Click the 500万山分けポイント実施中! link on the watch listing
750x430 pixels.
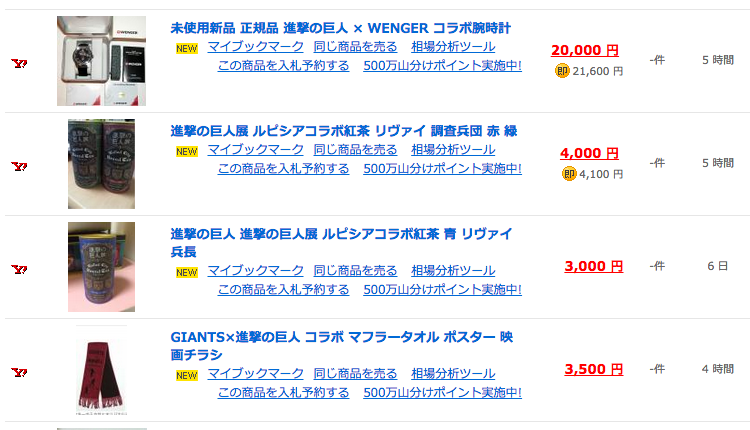442,66
